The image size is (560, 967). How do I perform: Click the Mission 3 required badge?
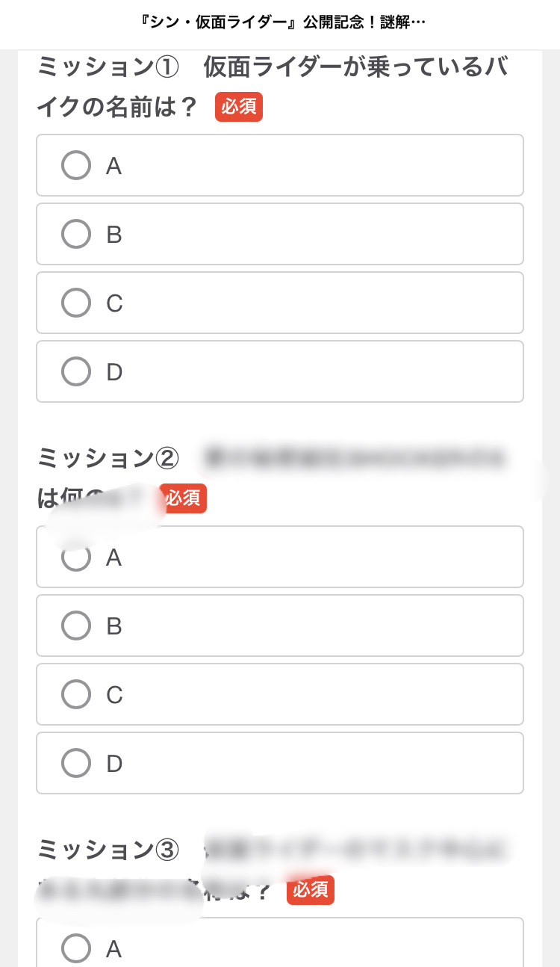pyautogui.click(x=311, y=890)
